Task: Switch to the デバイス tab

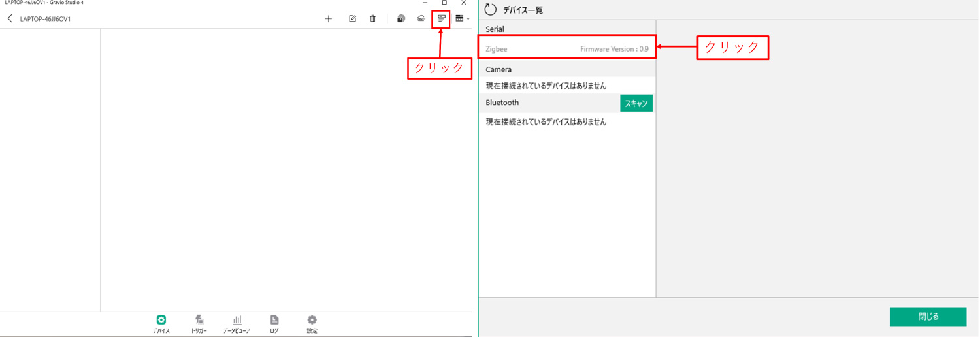Action: point(161,324)
